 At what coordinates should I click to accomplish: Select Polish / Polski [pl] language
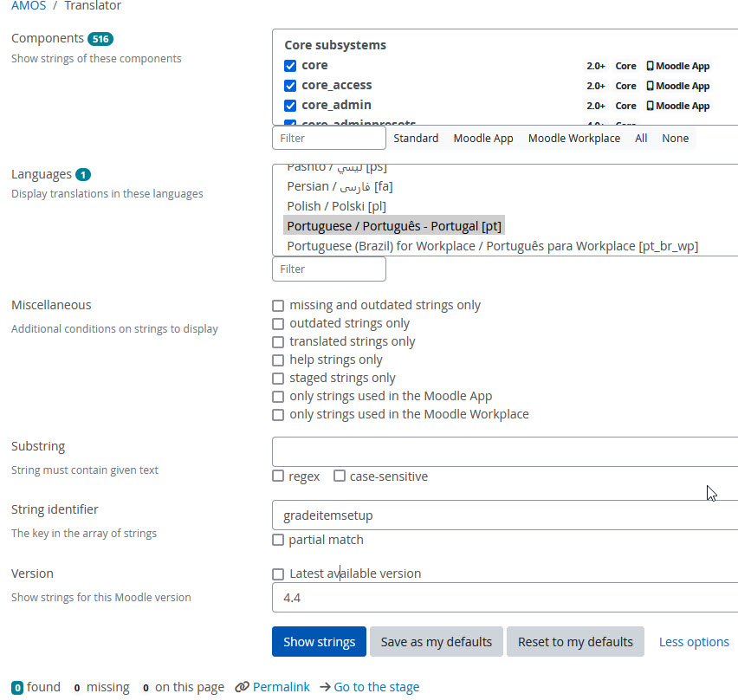(337, 206)
